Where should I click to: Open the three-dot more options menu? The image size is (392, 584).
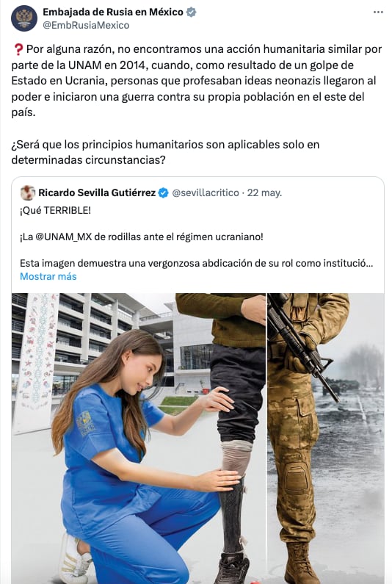tap(378, 12)
